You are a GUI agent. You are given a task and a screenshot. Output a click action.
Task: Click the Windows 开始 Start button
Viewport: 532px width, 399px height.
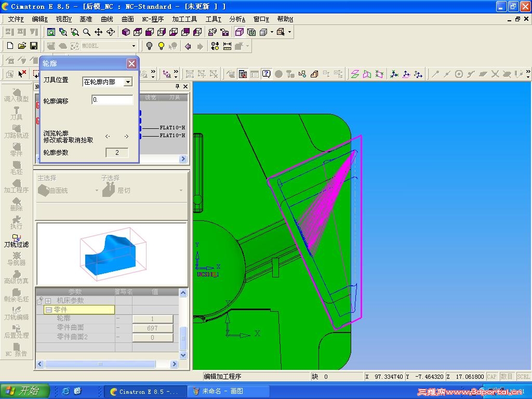click(25, 391)
